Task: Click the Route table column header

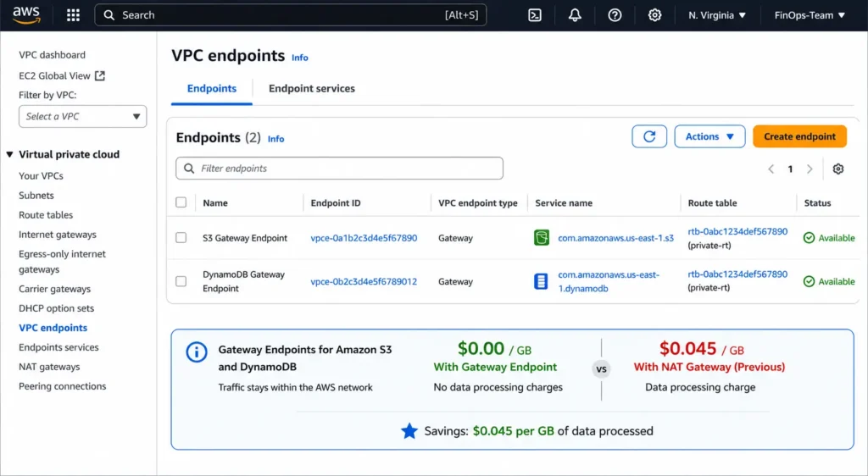Action: [712, 203]
